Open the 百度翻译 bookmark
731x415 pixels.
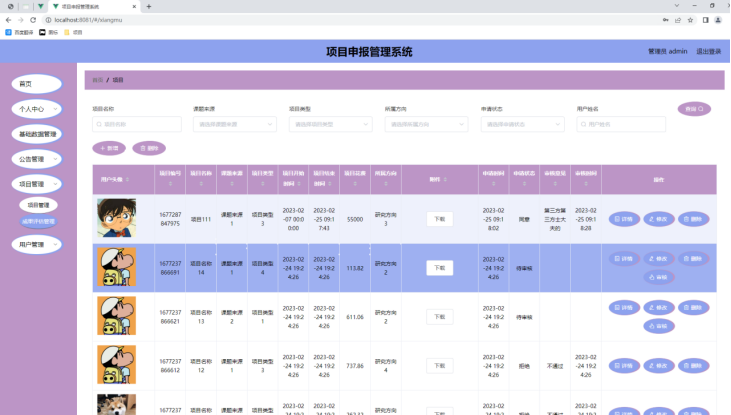pos(19,32)
